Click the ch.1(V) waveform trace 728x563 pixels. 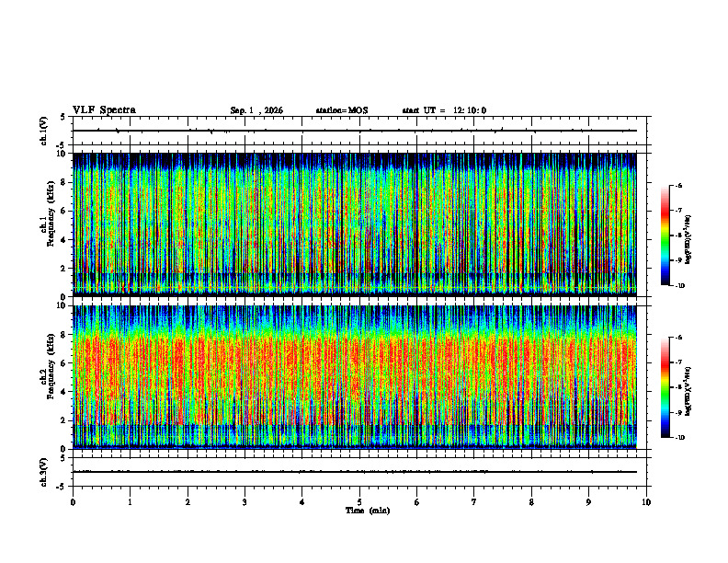coord(354,131)
